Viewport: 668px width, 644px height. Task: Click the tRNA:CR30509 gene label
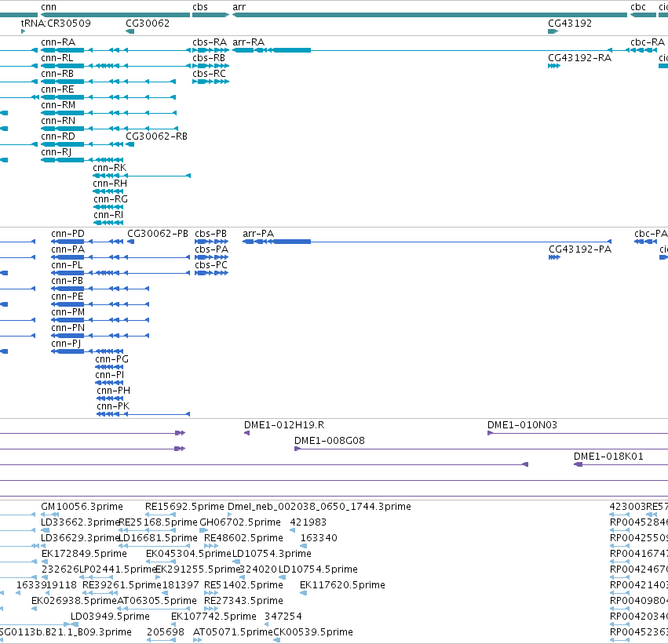[56, 24]
